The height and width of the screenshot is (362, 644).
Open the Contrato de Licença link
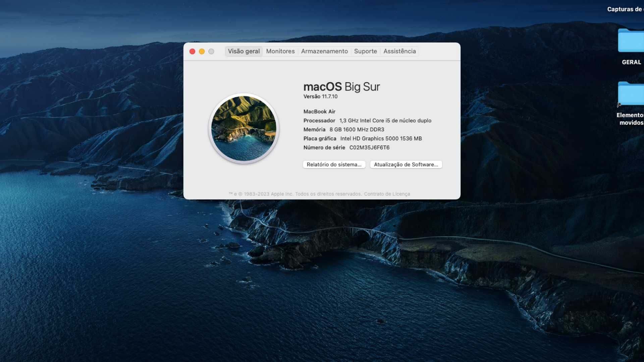point(387,194)
